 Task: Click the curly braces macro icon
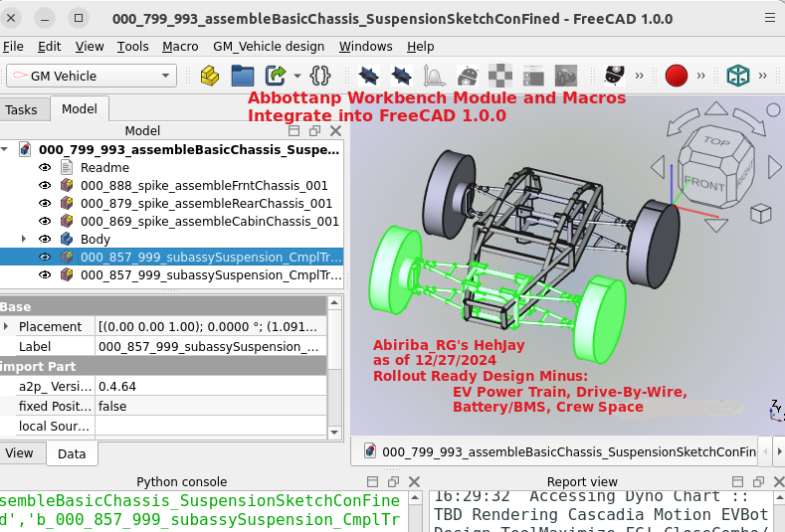tap(319, 76)
